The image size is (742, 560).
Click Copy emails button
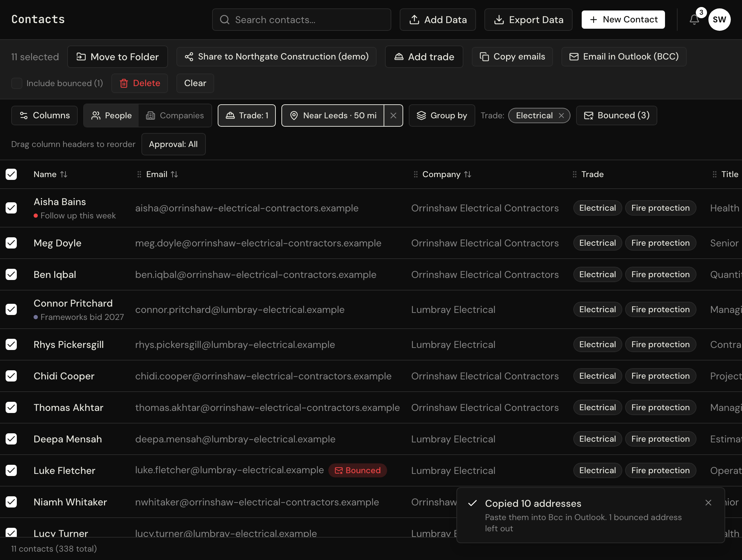click(512, 57)
